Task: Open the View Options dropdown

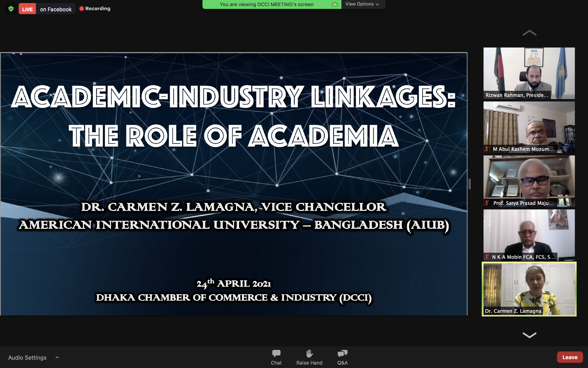Action: (x=362, y=4)
